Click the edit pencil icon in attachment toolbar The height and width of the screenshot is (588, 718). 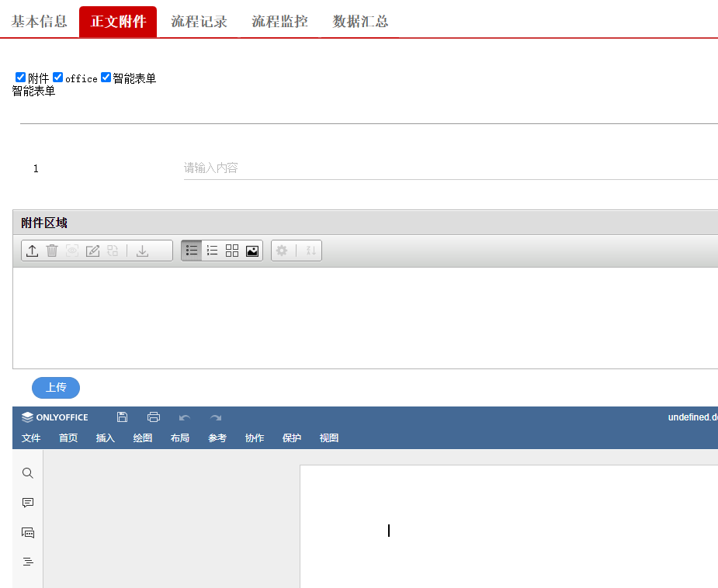coord(92,251)
